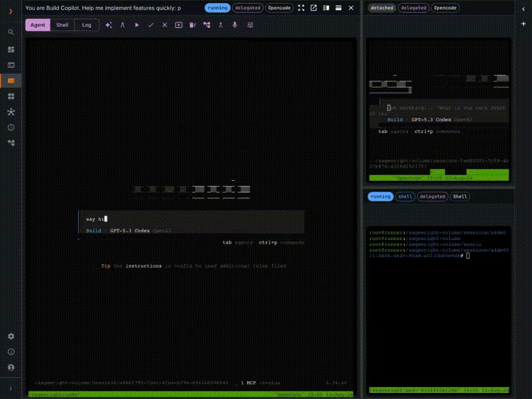Open the tree workflow icon in sidebar
The image size is (532, 399).
pyautogui.click(x=11, y=143)
